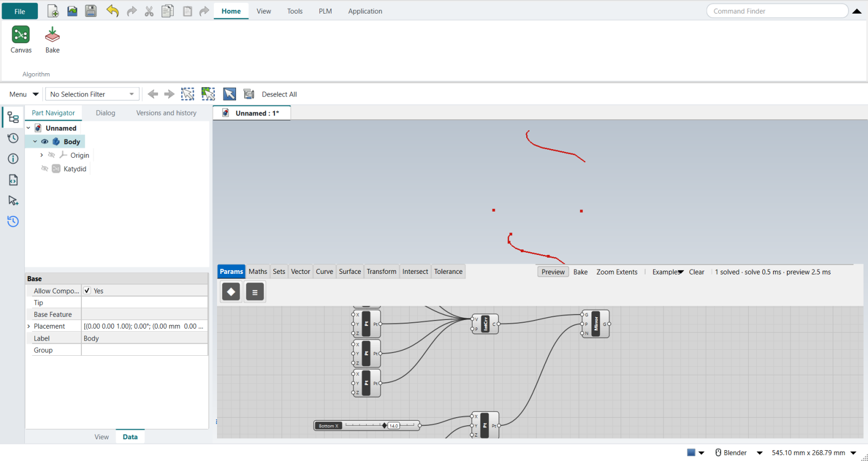Viewport: 868px width, 461px height.
Task: Open the Examples dropdown
Action: (668, 272)
